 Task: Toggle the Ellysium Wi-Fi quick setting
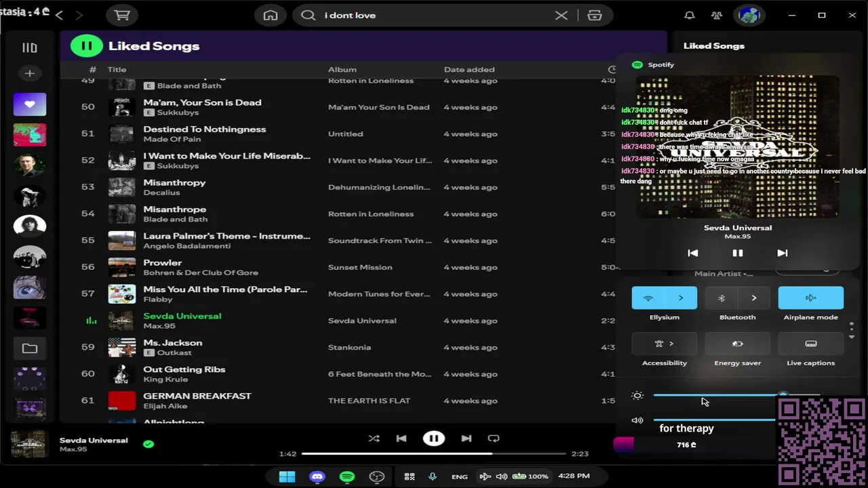pyautogui.click(x=648, y=298)
